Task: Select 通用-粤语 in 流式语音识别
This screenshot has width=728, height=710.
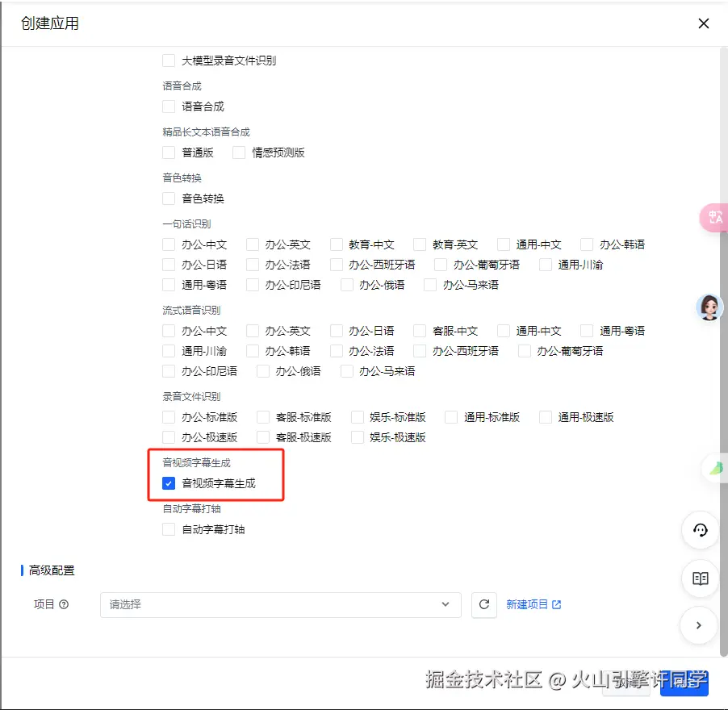Action: [587, 331]
